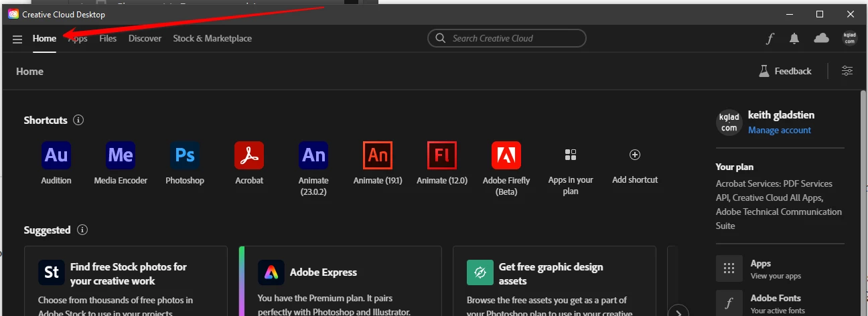
Task: Click the Adobe Fonts sidebar label
Action: [776, 298]
